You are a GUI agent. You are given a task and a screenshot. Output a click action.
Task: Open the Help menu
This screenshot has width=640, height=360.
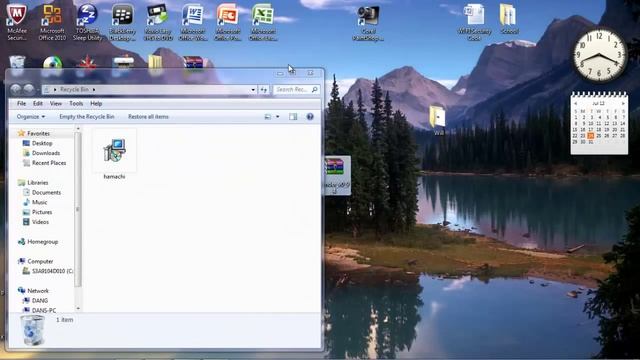[x=96, y=104]
